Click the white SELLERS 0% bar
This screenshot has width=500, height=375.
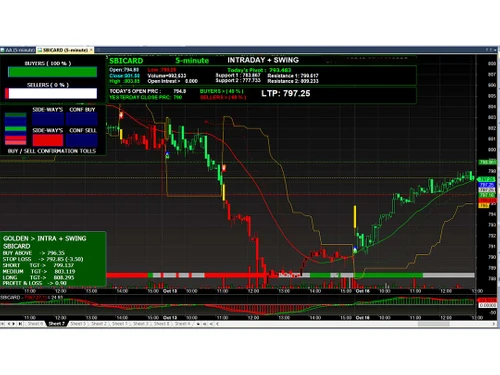click(x=51, y=94)
